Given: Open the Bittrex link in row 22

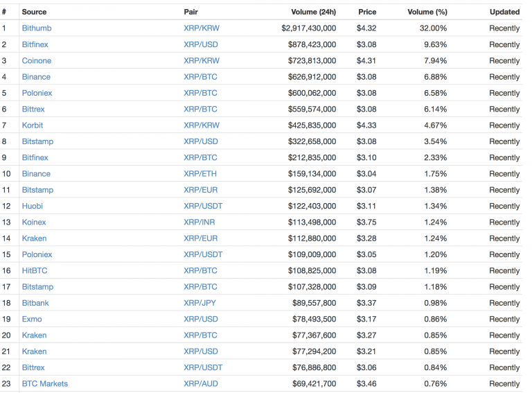Looking at the screenshot, I should click(x=33, y=367).
